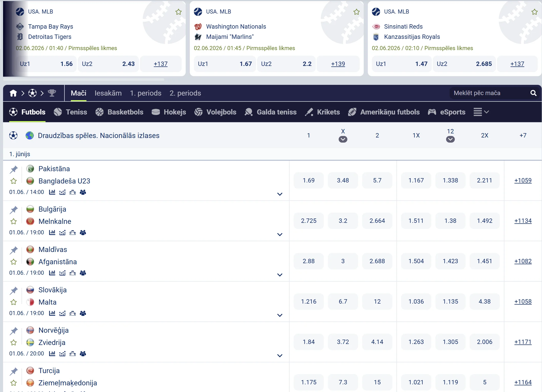Go to the home icon in breadcrumb
Screen dimensions: 542x392
pos(13,93)
